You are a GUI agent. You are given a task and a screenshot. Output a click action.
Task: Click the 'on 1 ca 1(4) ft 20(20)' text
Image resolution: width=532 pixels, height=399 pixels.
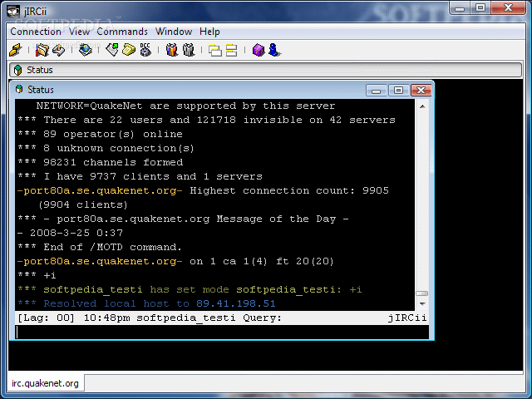[x=262, y=261]
